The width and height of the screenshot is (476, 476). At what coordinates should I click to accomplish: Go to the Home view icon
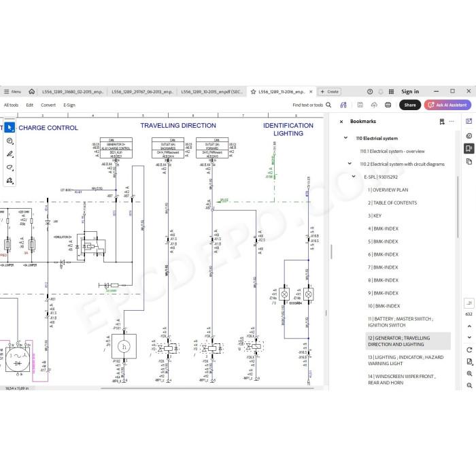[31, 91]
